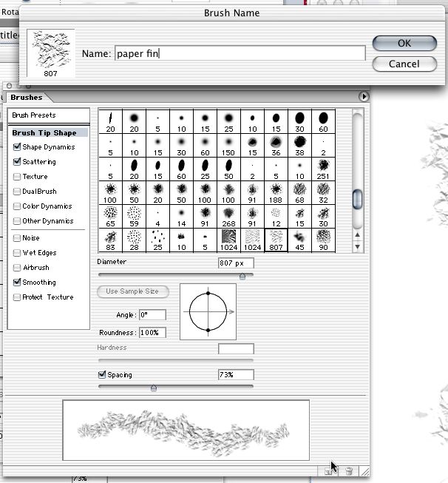Select the 150 soft round brush
This screenshot has width=448, height=483.
click(x=228, y=146)
